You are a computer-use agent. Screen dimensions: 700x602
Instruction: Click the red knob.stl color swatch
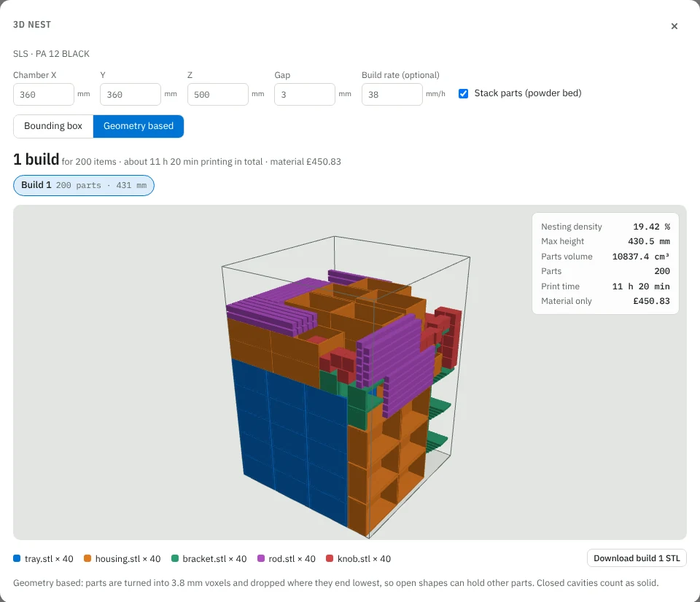330,558
